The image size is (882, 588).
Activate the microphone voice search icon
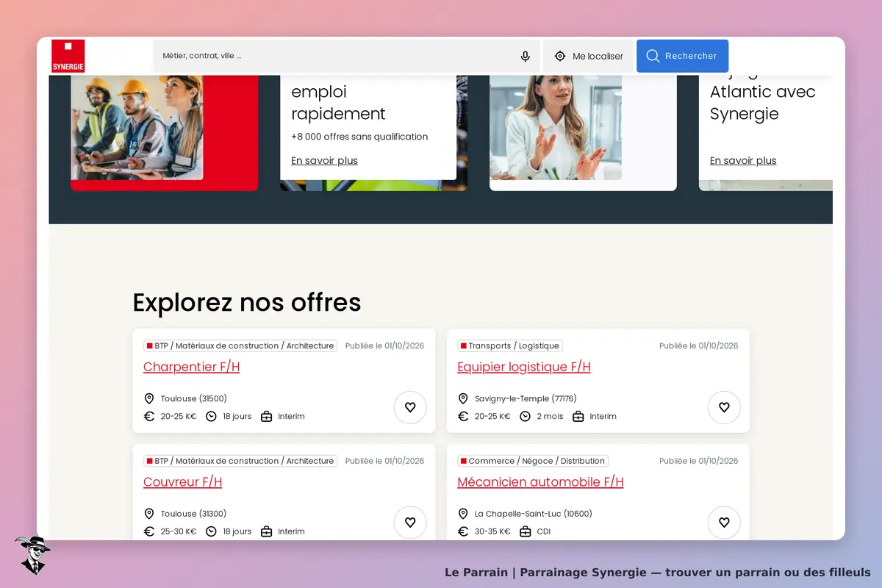(526, 56)
